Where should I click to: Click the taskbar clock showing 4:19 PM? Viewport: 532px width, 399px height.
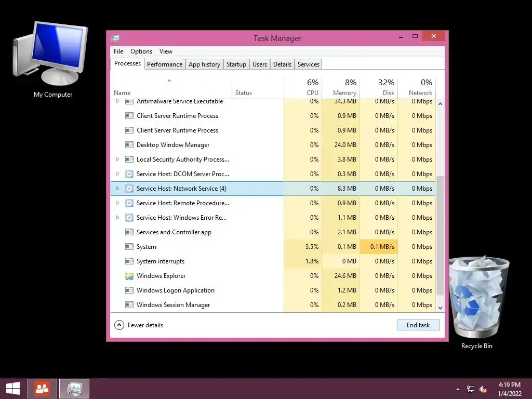pos(510,389)
